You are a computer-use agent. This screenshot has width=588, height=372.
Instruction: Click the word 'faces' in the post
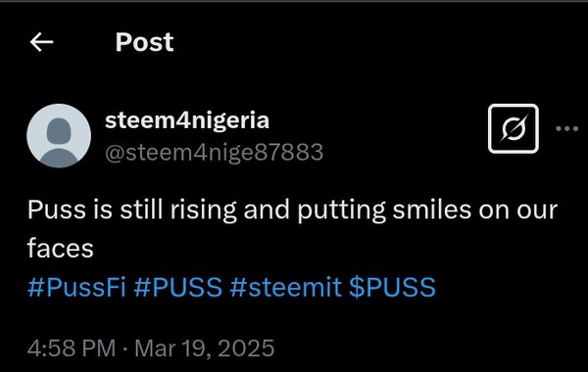[60, 249]
